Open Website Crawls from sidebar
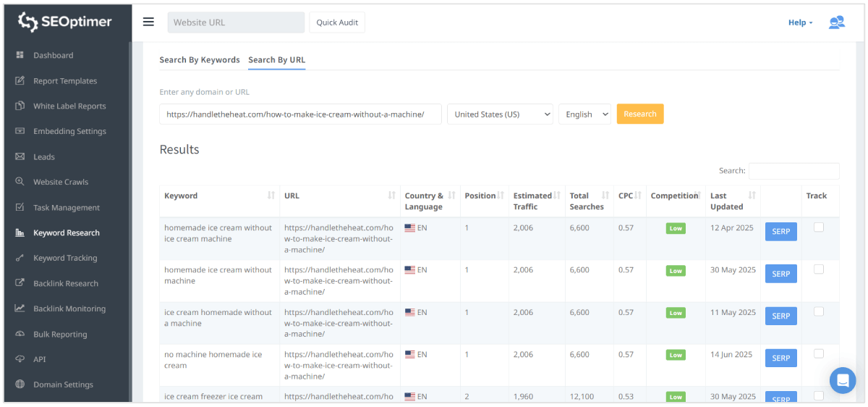This screenshot has width=868, height=407. [x=61, y=182]
